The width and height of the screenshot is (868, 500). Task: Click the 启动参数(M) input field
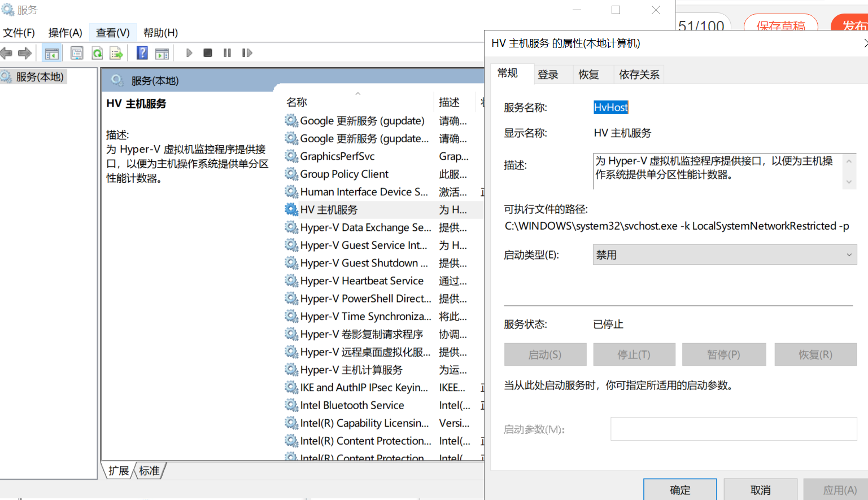pyautogui.click(x=734, y=429)
